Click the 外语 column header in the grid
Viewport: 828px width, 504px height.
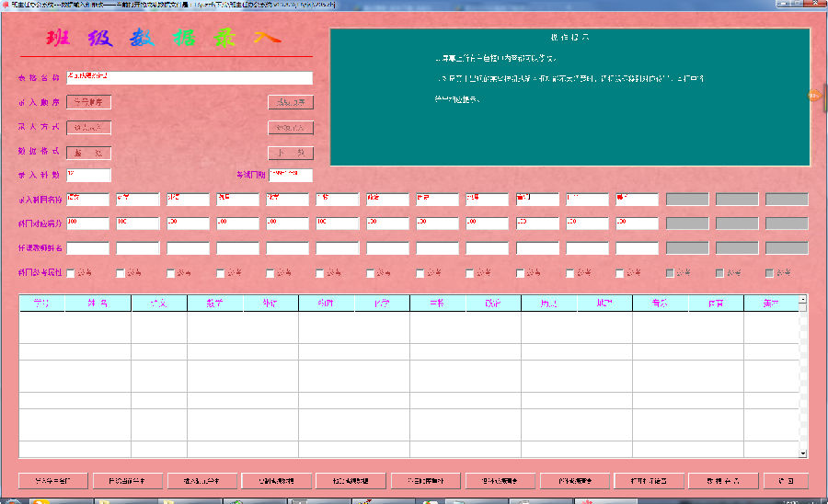270,304
